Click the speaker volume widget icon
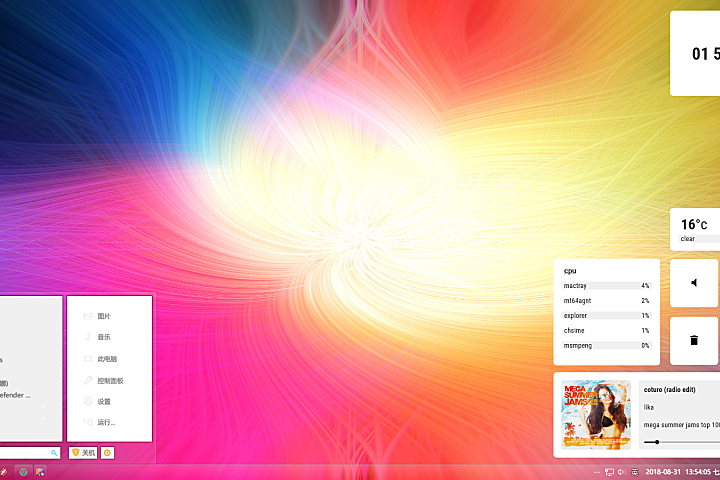 click(x=694, y=283)
